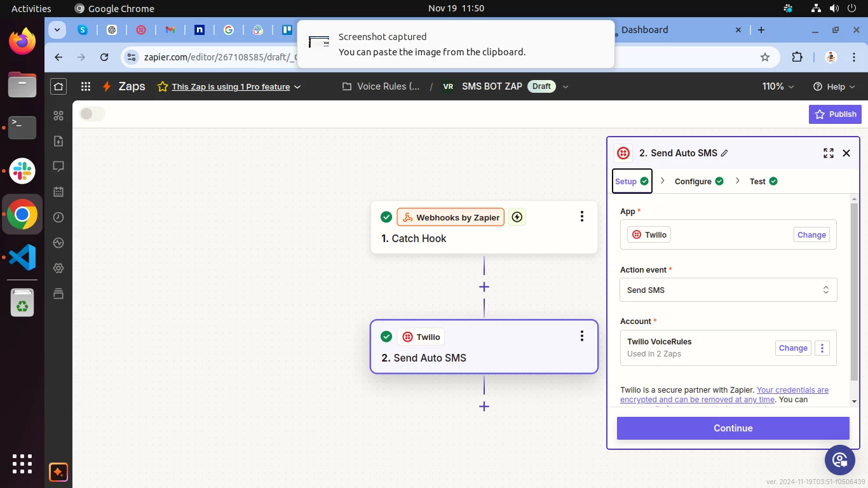
Task: Bookmark this page with the star icon
Action: [x=765, y=57]
